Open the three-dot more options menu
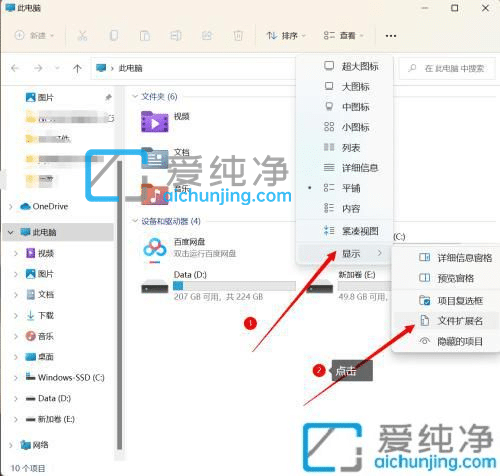Viewport: 500px width, 476px height. pyautogui.click(x=391, y=35)
